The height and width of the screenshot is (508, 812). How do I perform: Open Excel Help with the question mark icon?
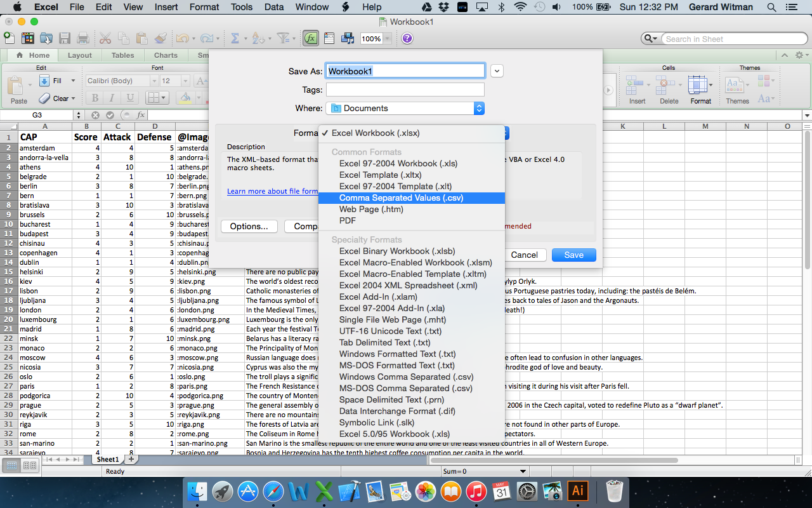pos(408,38)
